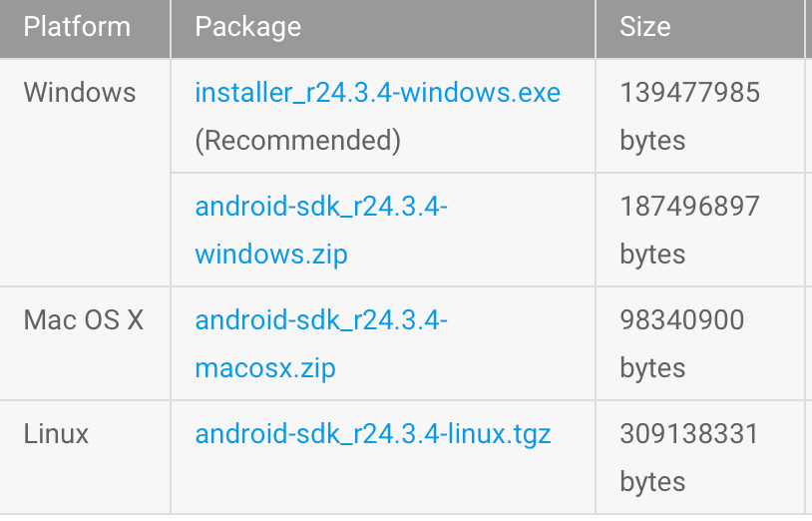This screenshot has width=812, height=521.
Task: Click 'bytes' below 309138331
Action: tap(652, 482)
